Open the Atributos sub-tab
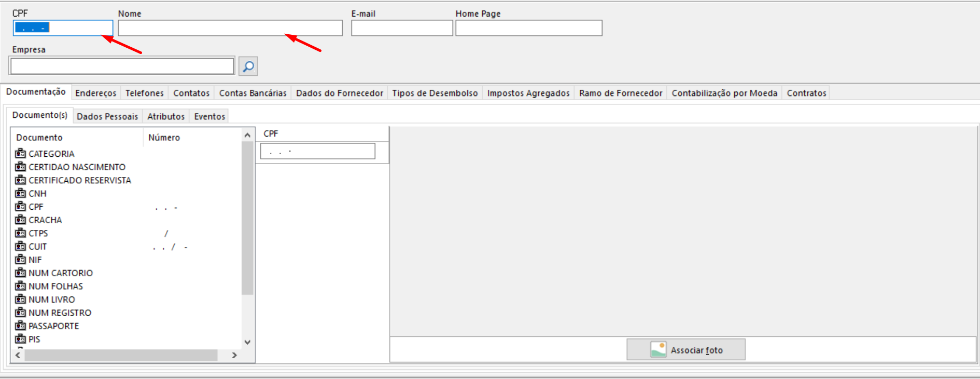This screenshot has height=379, width=980. [x=166, y=116]
